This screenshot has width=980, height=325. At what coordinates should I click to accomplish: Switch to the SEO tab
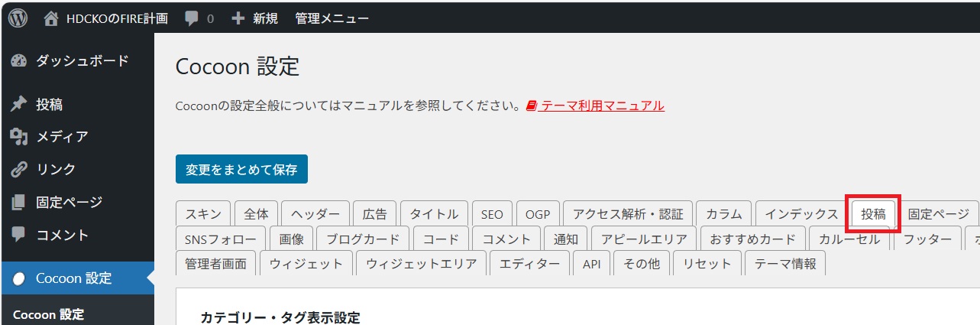point(492,214)
